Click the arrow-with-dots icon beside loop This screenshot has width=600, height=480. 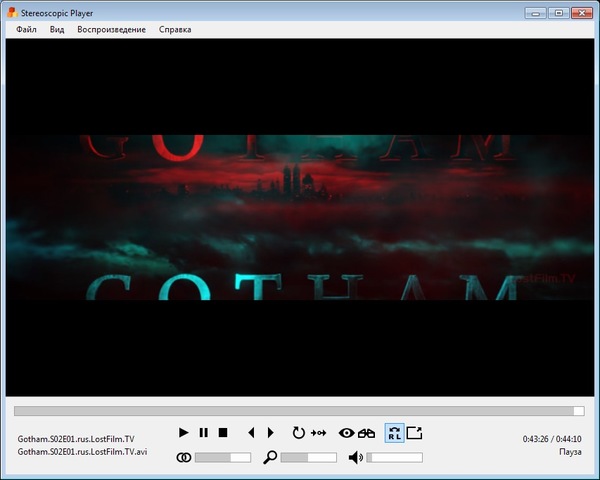(x=319, y=433)
